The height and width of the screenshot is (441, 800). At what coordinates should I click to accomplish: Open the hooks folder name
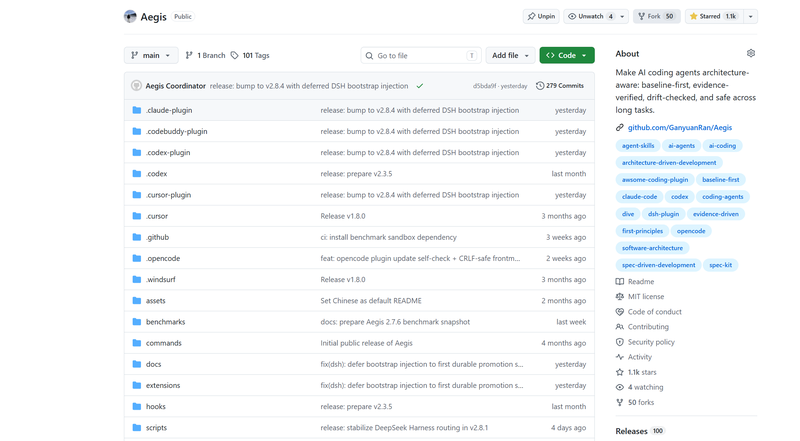(x=156, y=407)
